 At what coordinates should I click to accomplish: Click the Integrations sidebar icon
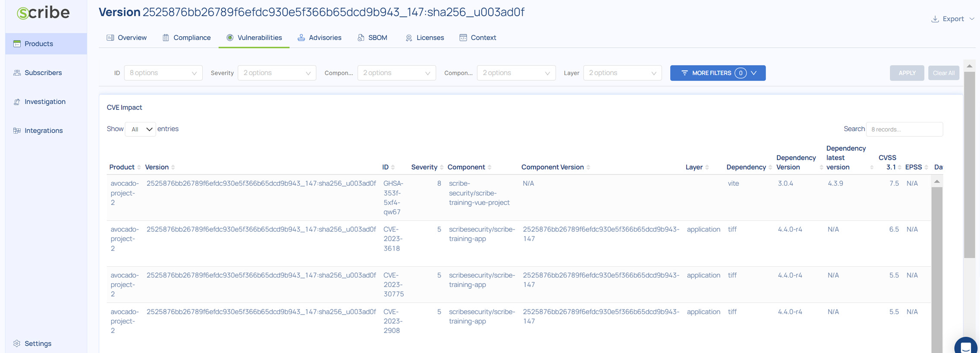coord(17,131)
